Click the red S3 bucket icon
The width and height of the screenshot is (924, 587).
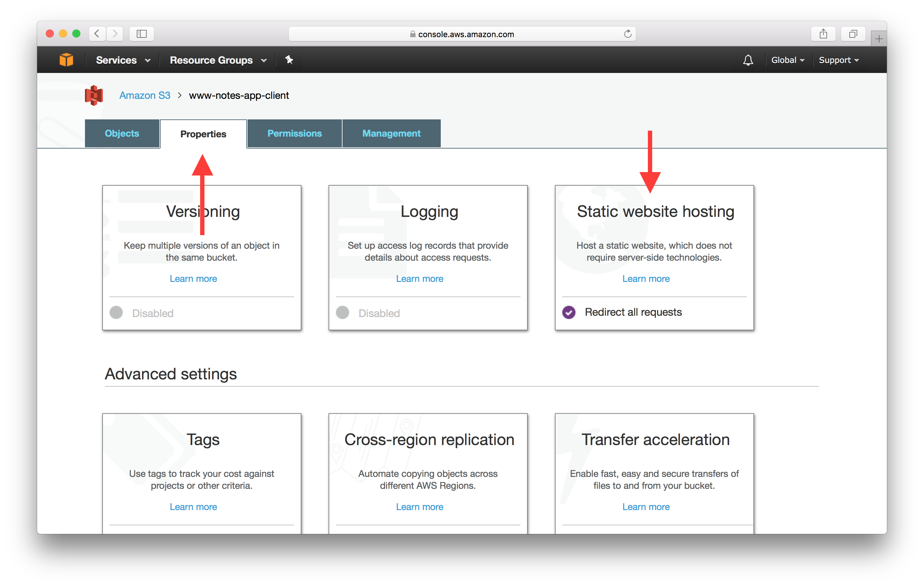94,95
